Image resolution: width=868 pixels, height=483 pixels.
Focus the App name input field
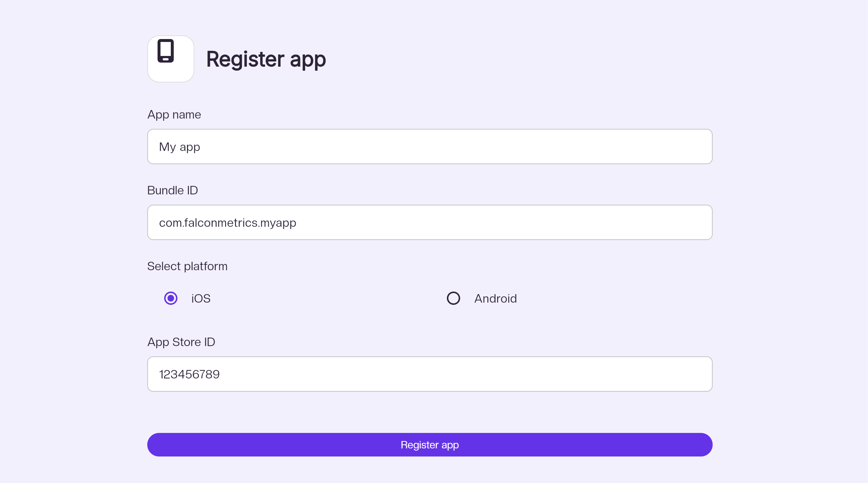pos(430,147)
